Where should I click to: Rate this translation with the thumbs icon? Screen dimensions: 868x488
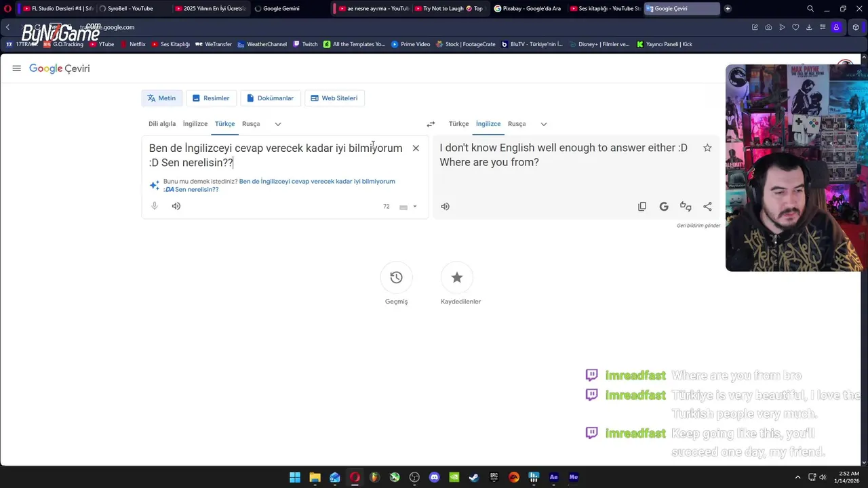(686, 207)
